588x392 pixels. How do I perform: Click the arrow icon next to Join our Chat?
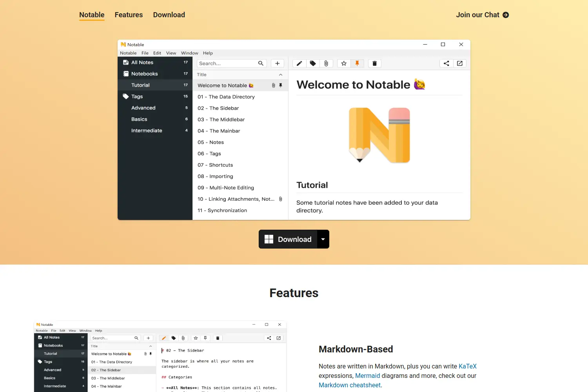pos(506,15)
